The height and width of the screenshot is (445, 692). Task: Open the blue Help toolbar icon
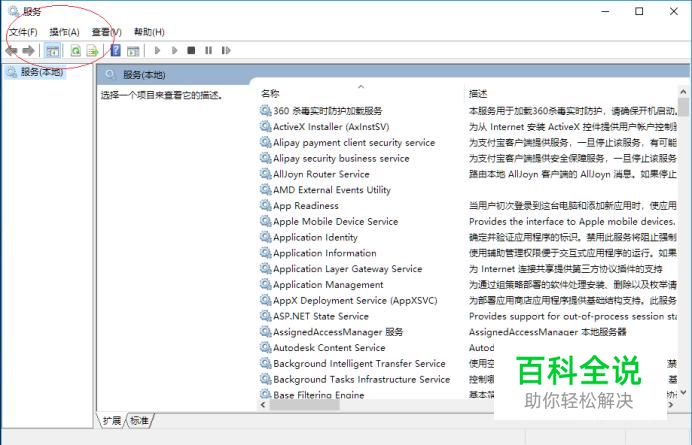pyautogui.click(x=116, y=50)
